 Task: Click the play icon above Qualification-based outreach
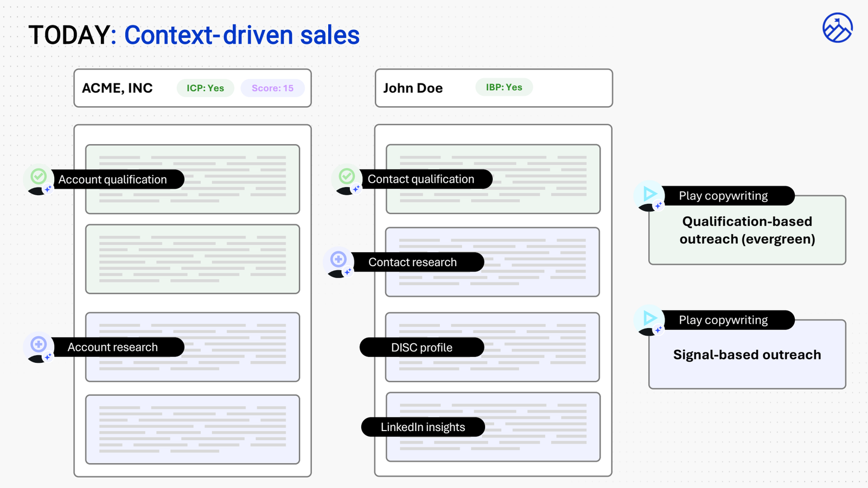coord(649,194)
